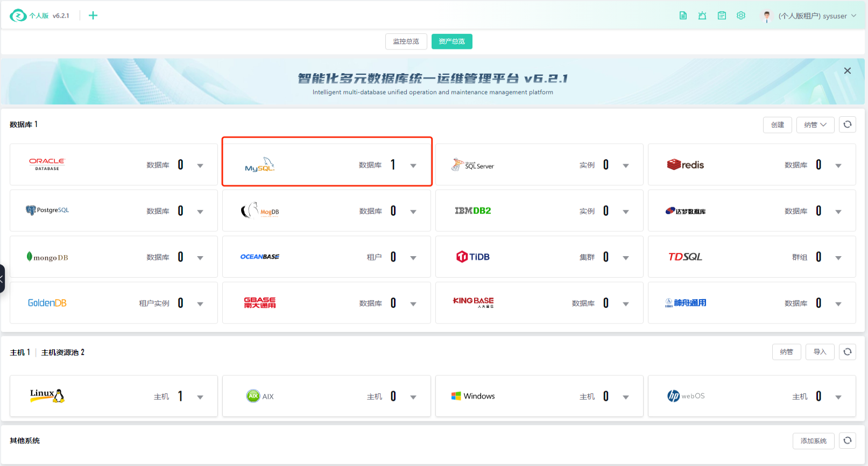Open the sysuser account dropdown

coord(817,16)
